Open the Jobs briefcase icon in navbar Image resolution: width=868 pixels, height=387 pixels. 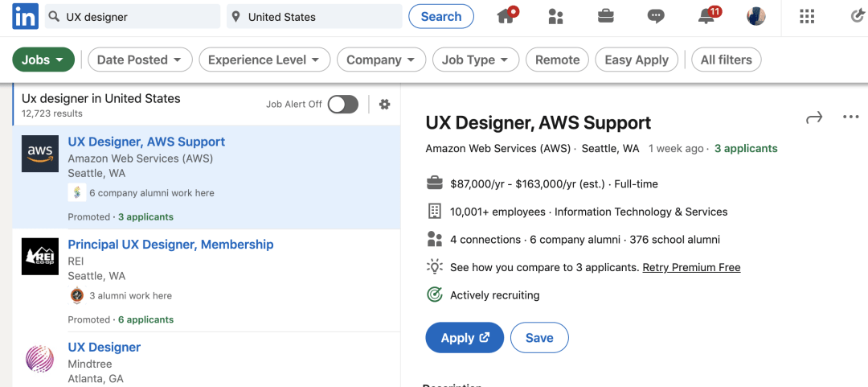click(x=606, y=17)
